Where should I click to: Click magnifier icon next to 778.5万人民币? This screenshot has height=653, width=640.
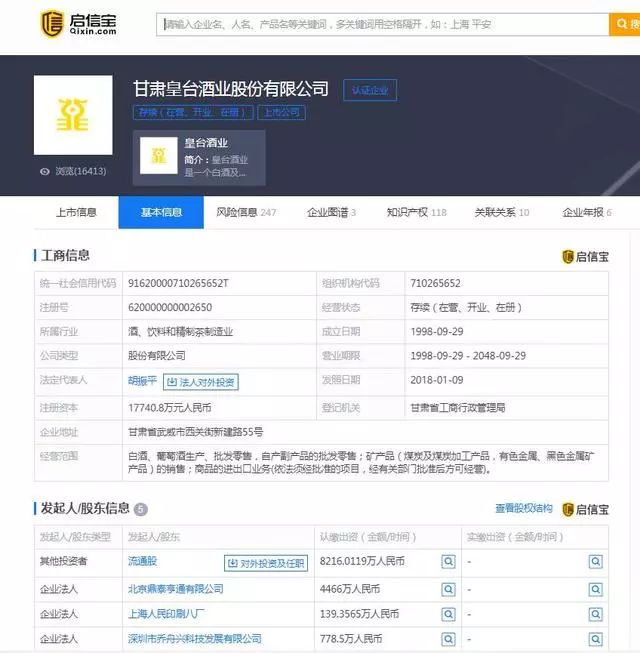coord(448,639)
